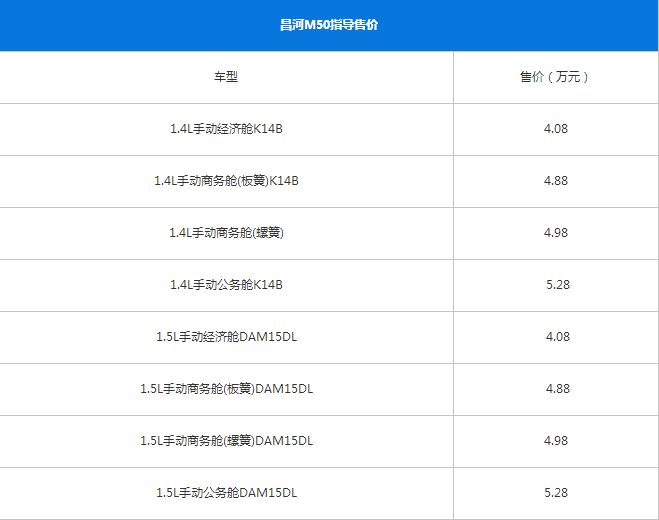The image size is (659, 520).
Task: Click the 1.4L手动经济舱K14B model cell
Action: coord(226,129)
